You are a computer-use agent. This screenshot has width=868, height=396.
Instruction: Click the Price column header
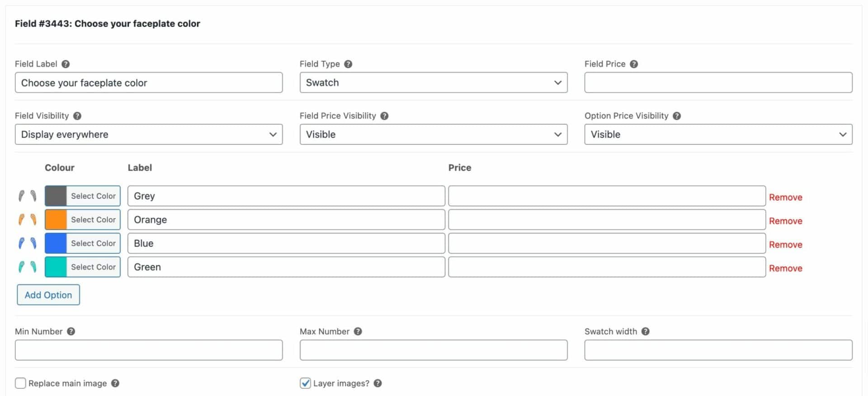pos(460,167)
